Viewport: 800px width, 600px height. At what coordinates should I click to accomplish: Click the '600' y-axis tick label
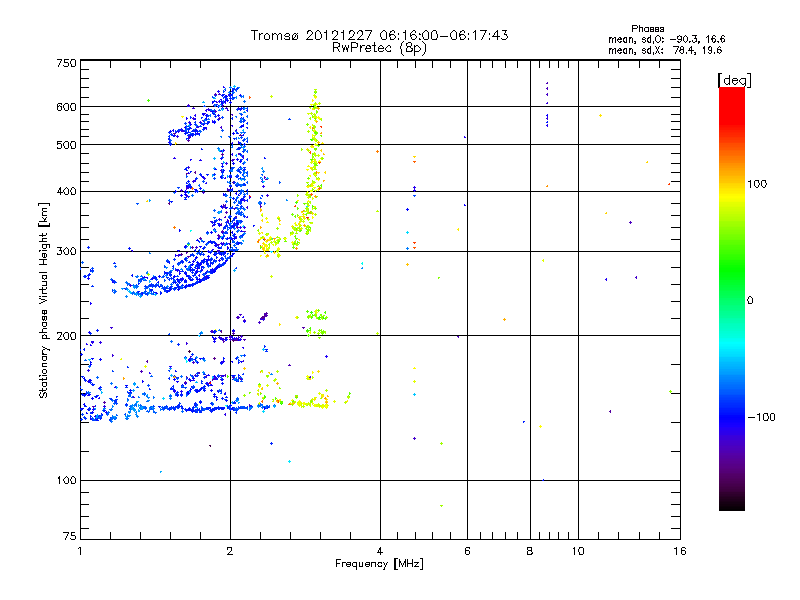pos(67,107)
